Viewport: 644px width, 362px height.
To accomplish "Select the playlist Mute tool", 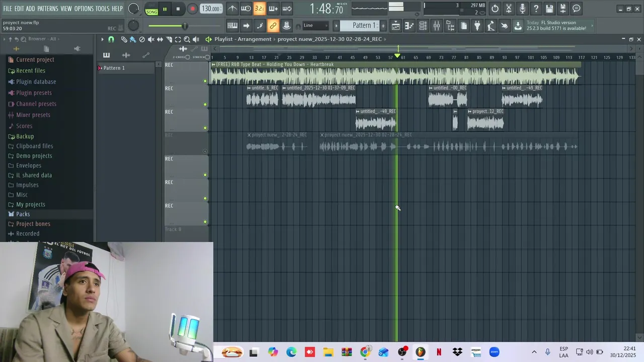I will point(151,39).
